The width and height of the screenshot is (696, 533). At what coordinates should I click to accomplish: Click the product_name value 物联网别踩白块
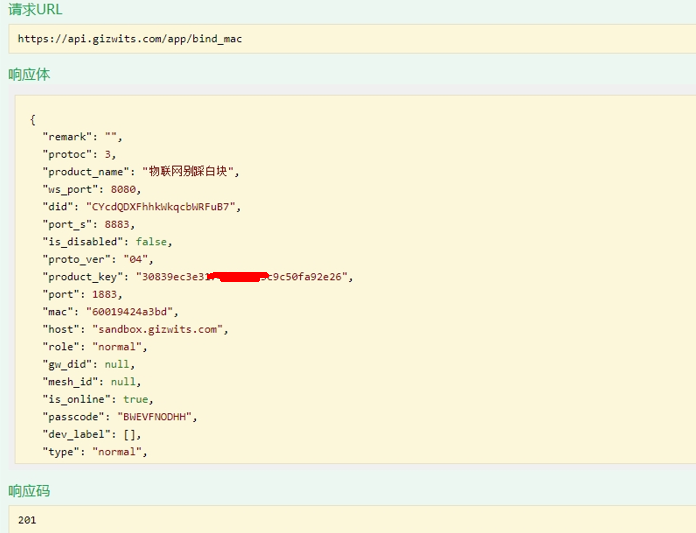coord(188,171)
